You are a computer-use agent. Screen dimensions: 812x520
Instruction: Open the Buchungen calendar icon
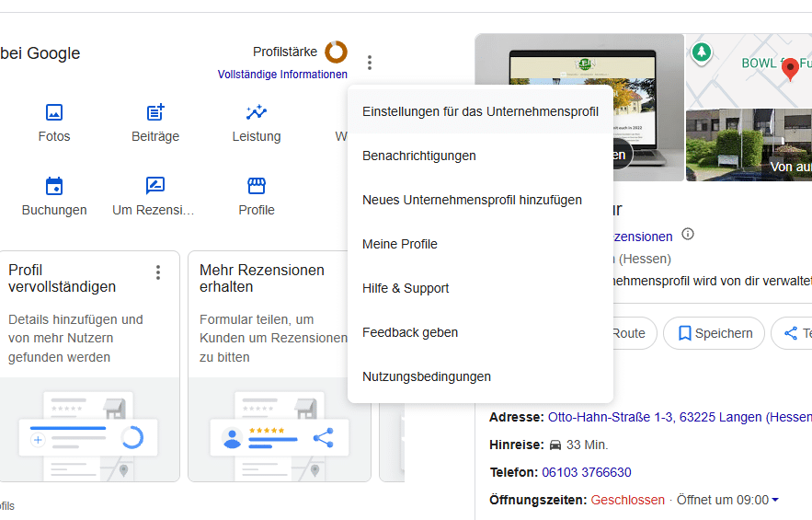click(54, 186)
